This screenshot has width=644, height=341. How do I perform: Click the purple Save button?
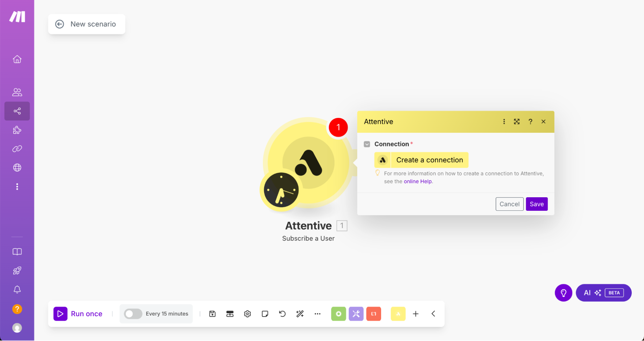[537, 204]
